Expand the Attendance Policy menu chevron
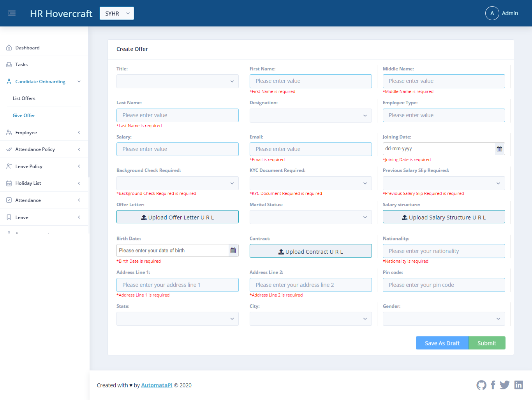This screenshot has width=532, height=400. pyautogui.click(x=79, y=149)
